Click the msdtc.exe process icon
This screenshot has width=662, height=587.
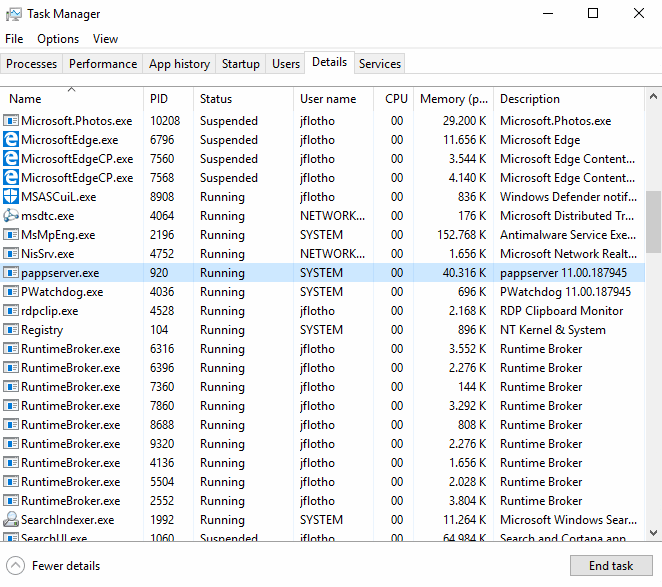(x=11, y=216)
